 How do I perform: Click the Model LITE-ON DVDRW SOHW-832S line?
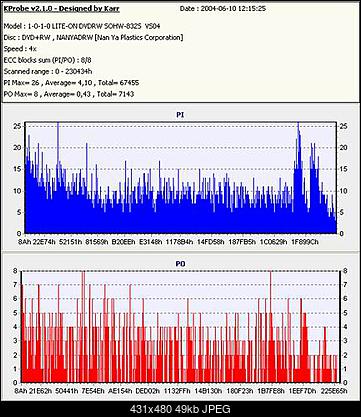coord(82,26)
